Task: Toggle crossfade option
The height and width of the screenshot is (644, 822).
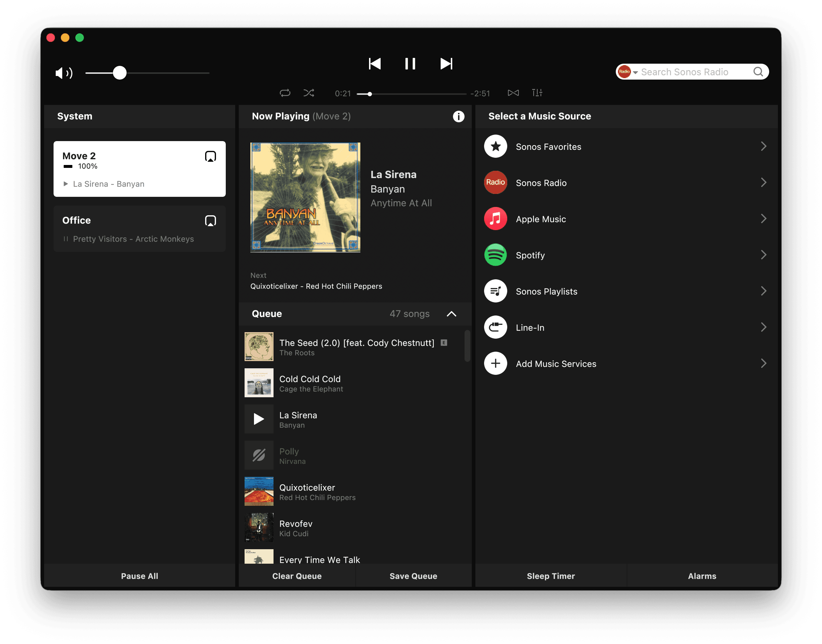Action: pos(513,93)
